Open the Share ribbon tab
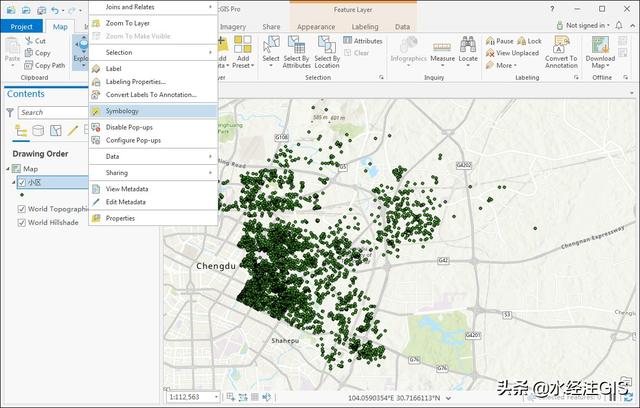 tap(271, 27)
